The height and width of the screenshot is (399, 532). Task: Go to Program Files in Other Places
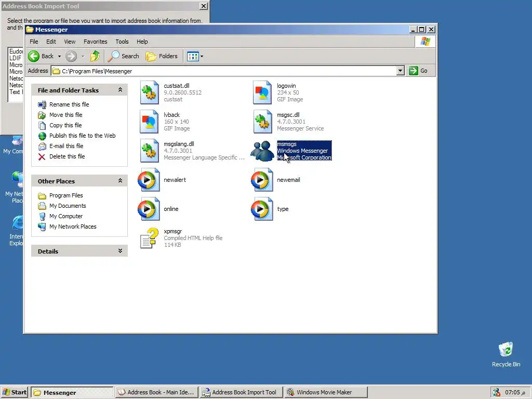66,195
